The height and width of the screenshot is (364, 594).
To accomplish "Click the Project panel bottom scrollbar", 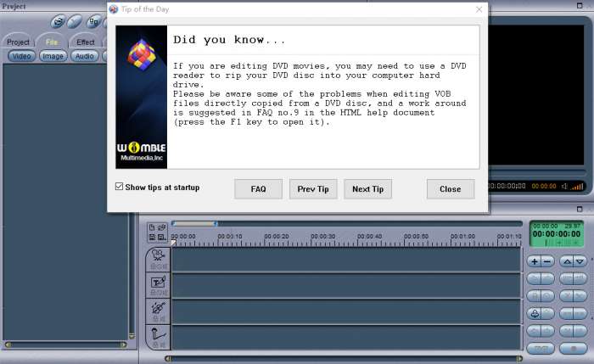I will point(65,344).
